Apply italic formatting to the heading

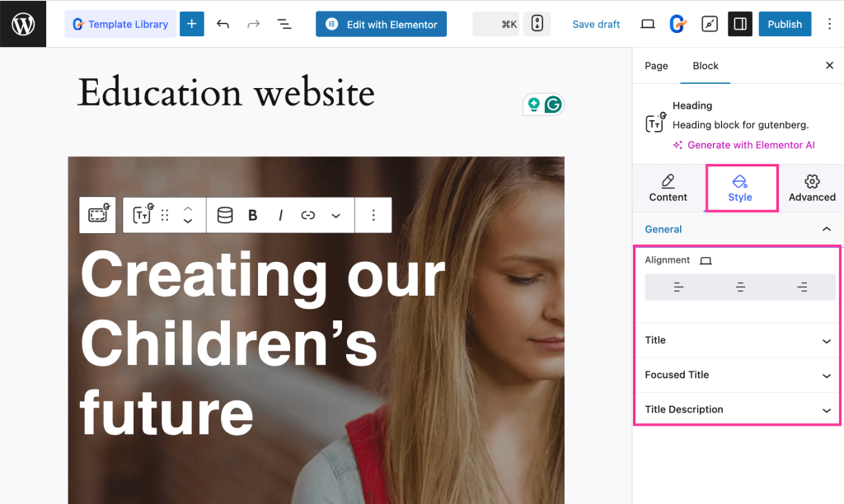pyautogui.click(x=280, y=215)
